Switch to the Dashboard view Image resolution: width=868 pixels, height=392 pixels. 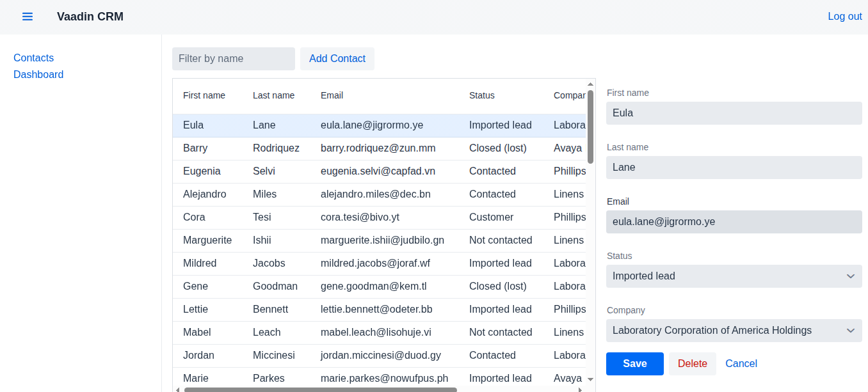38,74
